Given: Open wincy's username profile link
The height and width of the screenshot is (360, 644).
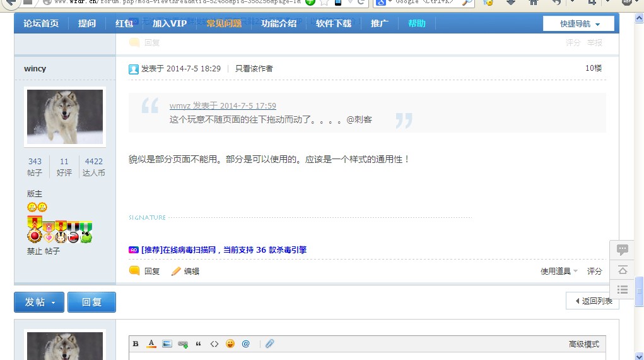Looking at the screenshot, I should [x=35, y=69].
